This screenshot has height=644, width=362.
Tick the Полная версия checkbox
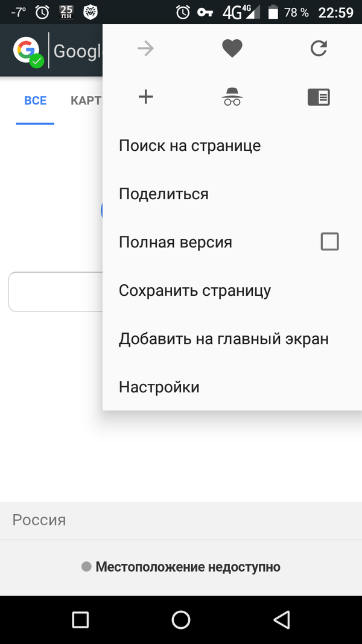coord(329,241)
